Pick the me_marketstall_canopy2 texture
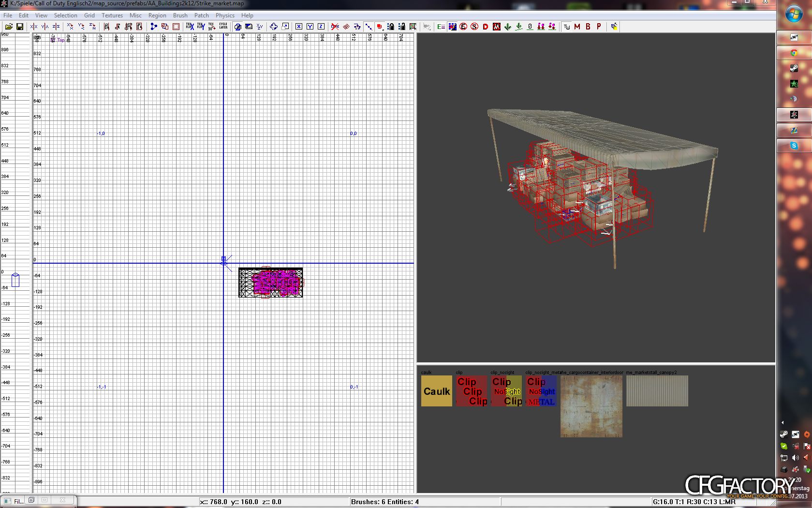This screenshot has height=508, width=812. point(657,391)
